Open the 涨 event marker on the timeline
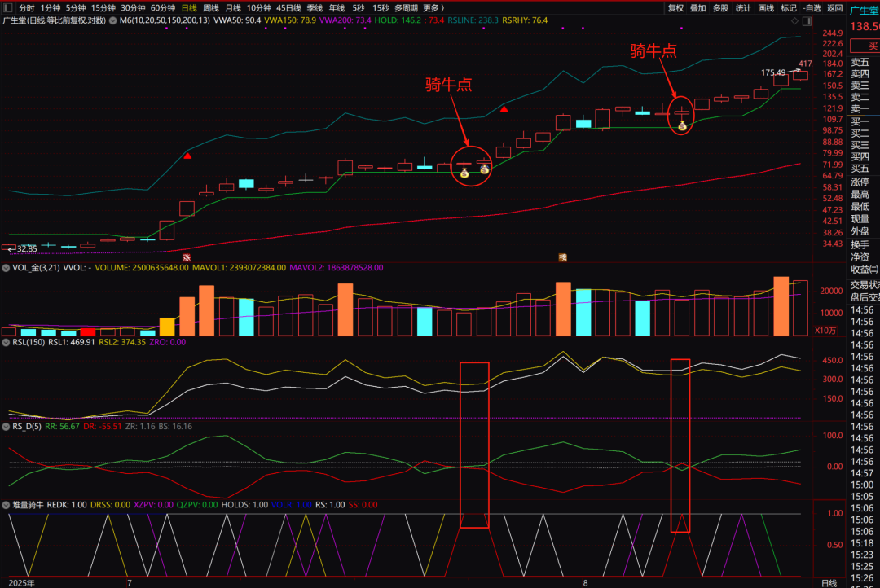Image resolution: width=880 pixels, height=588 pixels. pyautogui.click(x=187, y=257)
